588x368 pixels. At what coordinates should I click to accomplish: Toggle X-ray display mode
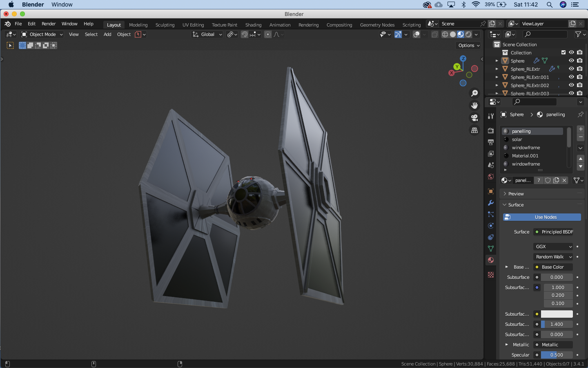tap(434, 34)
